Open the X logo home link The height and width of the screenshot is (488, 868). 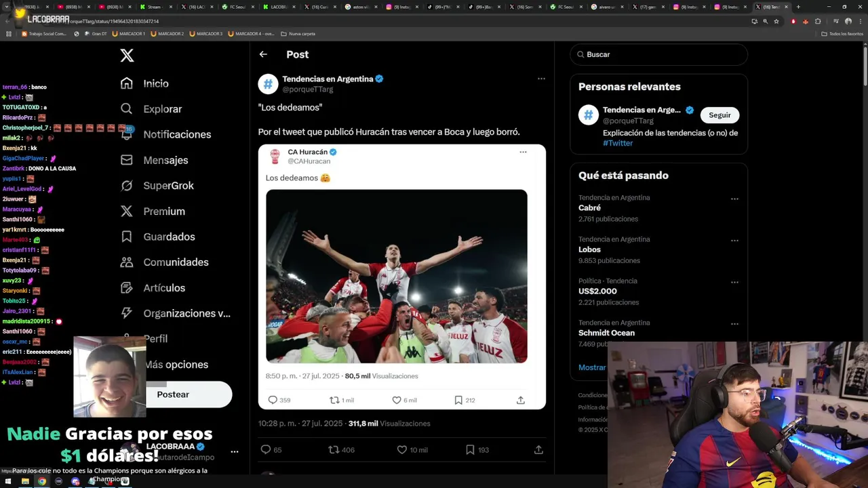tap(127, 56)
